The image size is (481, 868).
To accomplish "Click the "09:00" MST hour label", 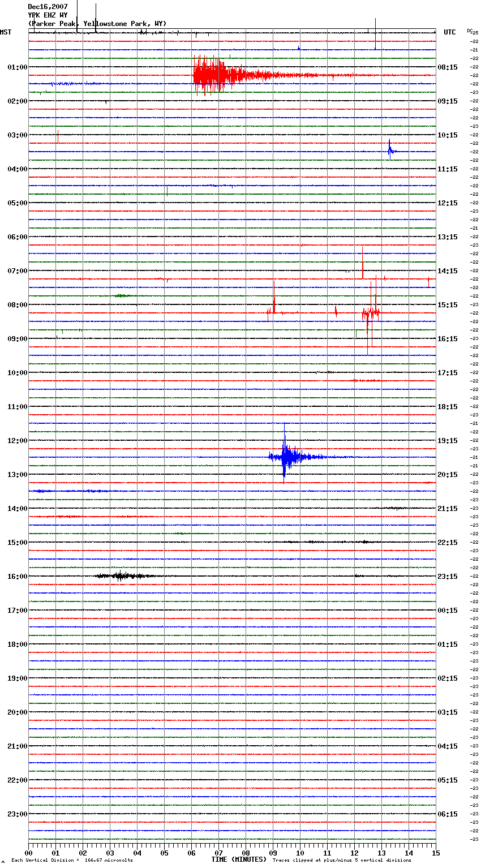I will coord(18,339).
